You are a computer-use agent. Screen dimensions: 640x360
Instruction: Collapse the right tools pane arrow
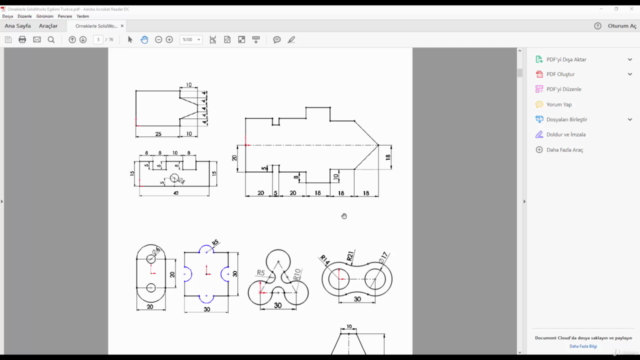[x=524, y=201]
